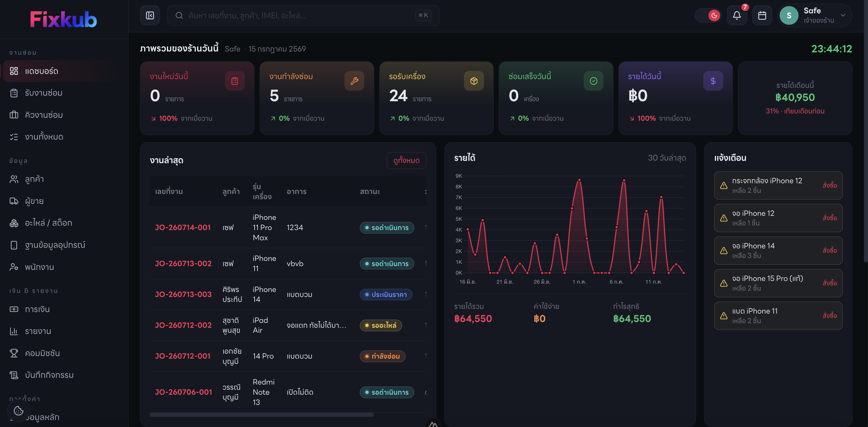868x427 pixels.
Task: Click สั่งซื้อ for จอ iPhone 14
Action: click(x=830, y=250)
